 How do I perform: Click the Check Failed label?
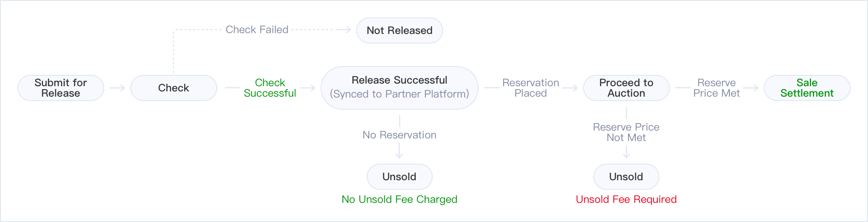pyautogui.click(x=257, y=30)
